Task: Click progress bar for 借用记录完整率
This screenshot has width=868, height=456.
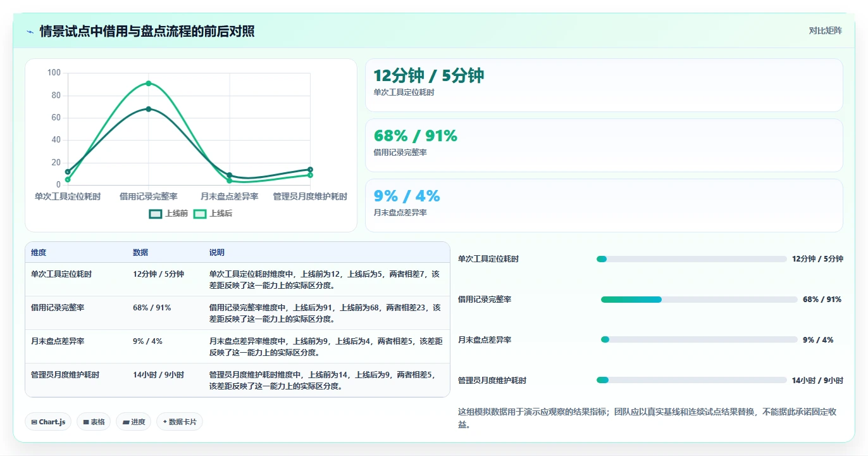Action: pyautogui.click(x=699, y=300)
